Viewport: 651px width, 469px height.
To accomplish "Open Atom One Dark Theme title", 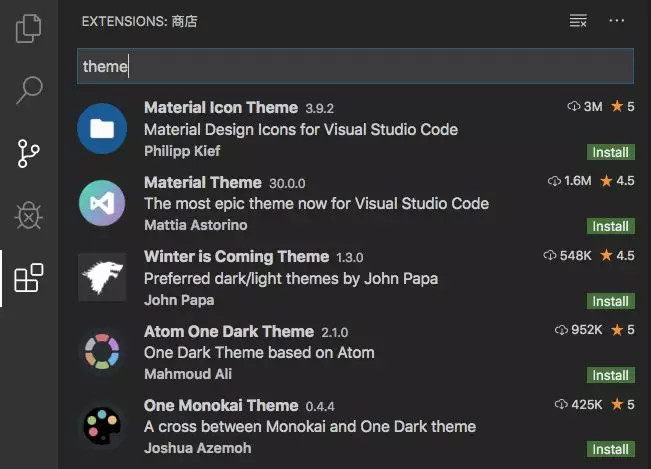I will 229,332.
